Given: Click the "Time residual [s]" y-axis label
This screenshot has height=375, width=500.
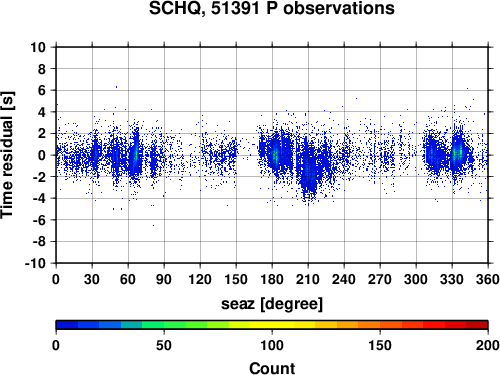Looking at the screenshot, I should tap(7, 155).
